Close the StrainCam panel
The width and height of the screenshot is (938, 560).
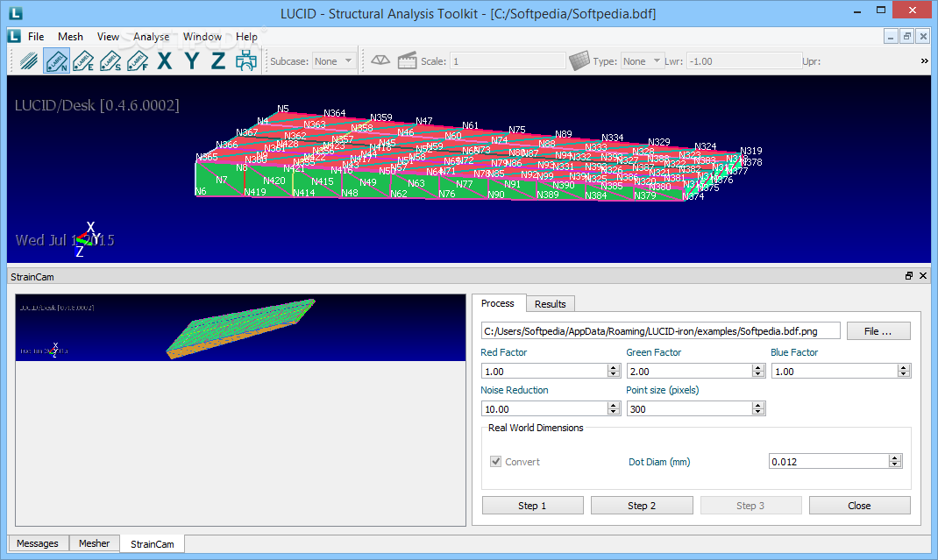[923, 276]
